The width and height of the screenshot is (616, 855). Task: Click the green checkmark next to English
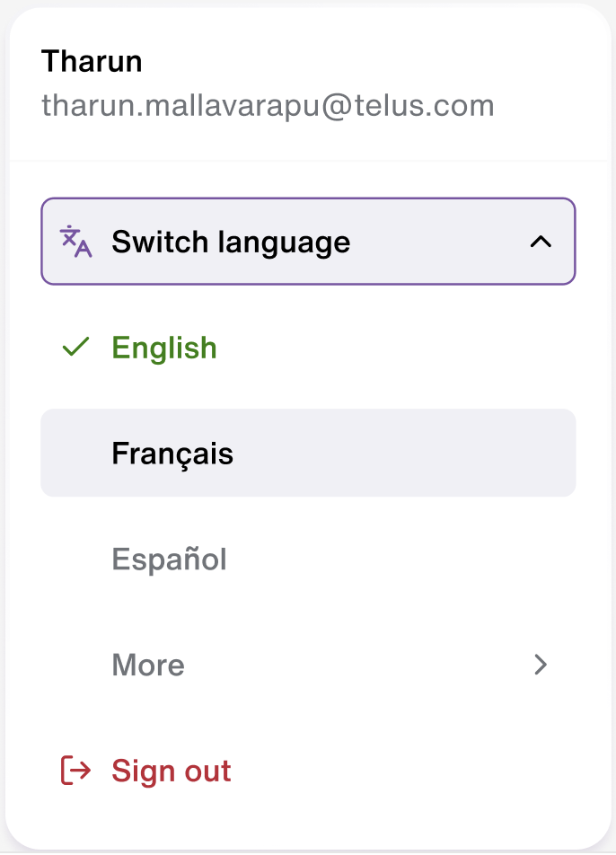pos(75,347)
